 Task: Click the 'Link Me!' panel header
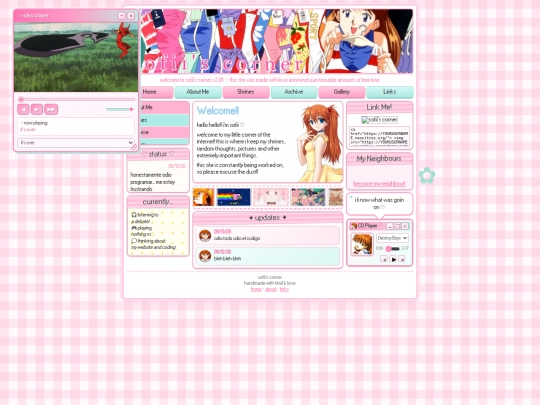coord(379,107)
